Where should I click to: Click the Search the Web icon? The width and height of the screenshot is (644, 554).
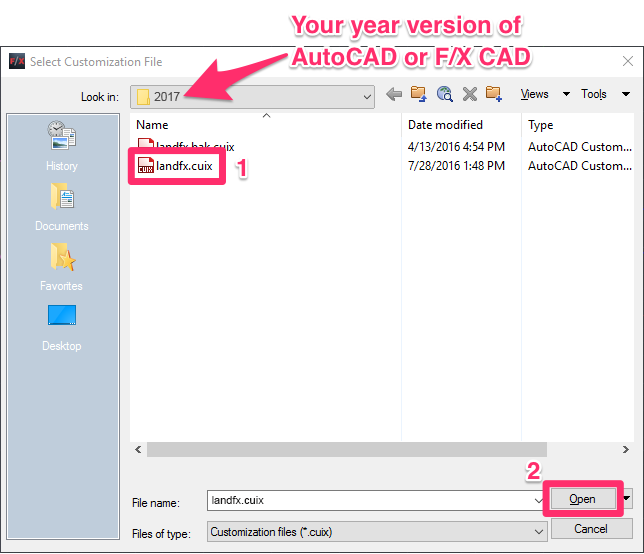tap(444, 94)
